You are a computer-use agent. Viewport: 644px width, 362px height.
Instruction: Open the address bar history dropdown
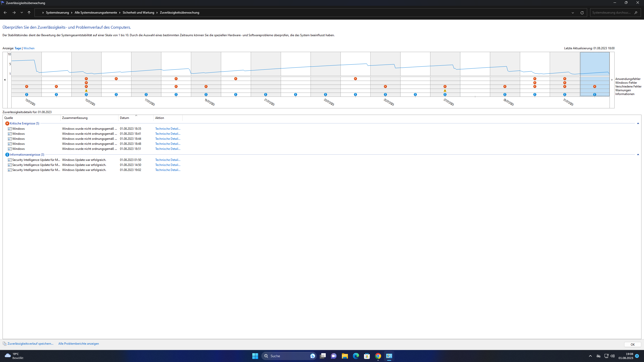click(573, 13)
